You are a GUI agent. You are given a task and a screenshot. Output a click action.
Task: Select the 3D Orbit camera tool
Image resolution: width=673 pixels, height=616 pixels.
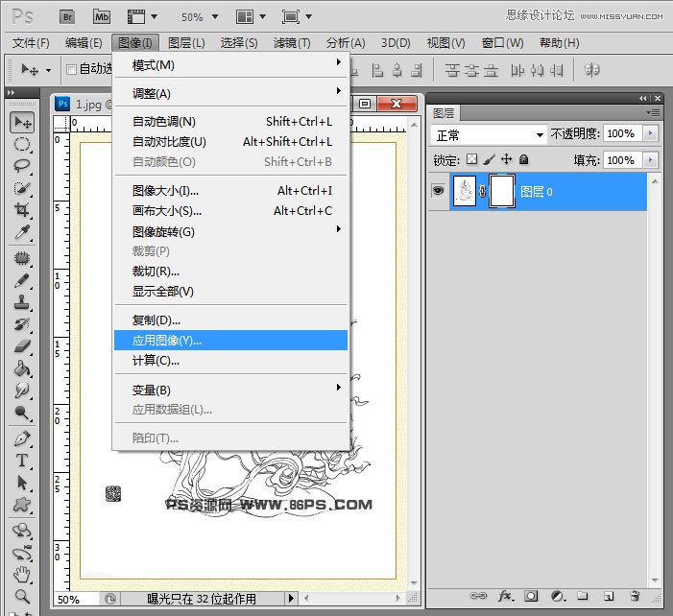pyautogui.click(x=22, y=554)
